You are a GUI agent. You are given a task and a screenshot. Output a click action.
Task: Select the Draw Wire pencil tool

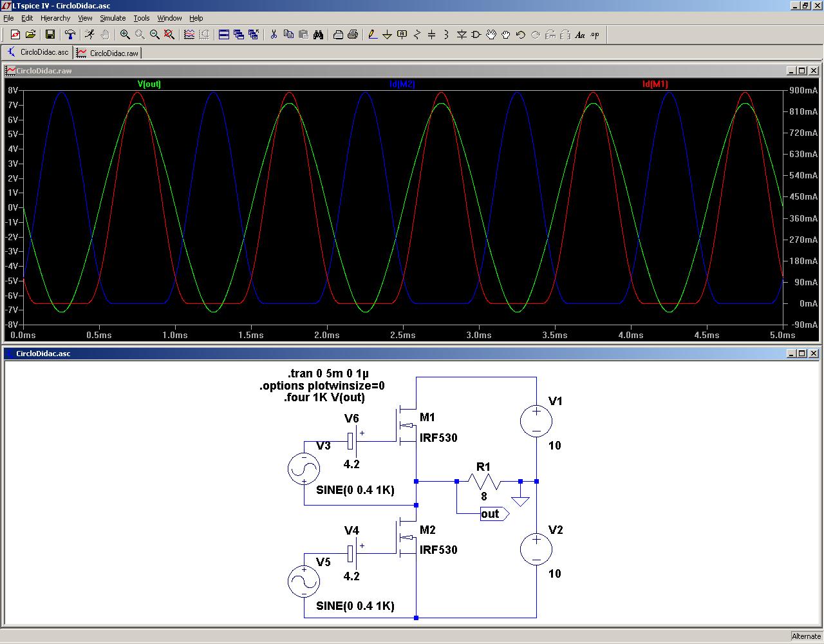click(373, 35)
